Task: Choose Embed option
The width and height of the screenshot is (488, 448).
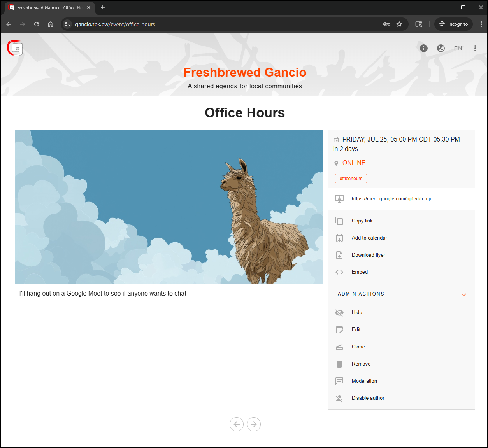Action: coord(360,272)
